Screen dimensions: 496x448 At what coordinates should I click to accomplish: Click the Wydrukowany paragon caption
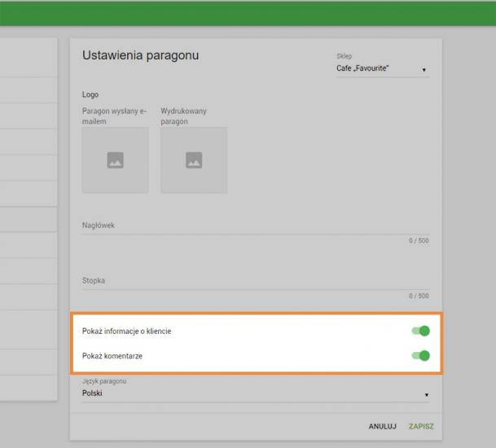[184, 116]
